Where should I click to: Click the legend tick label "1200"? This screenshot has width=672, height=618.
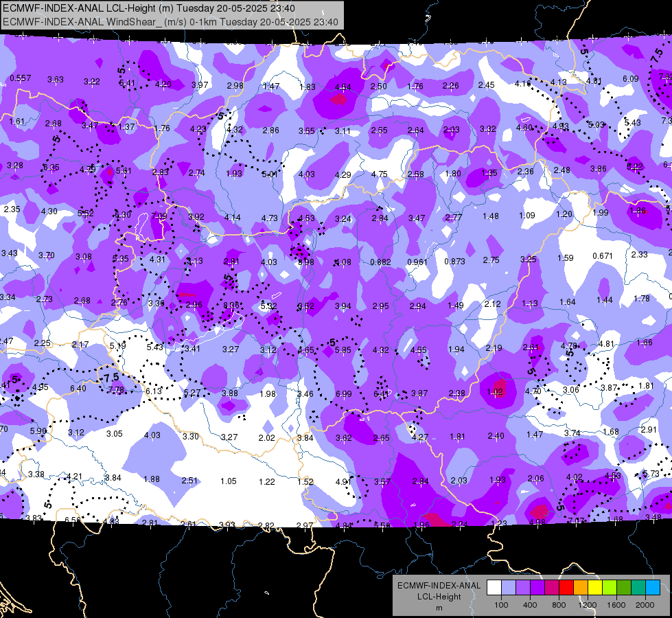(x=587, y=605)
